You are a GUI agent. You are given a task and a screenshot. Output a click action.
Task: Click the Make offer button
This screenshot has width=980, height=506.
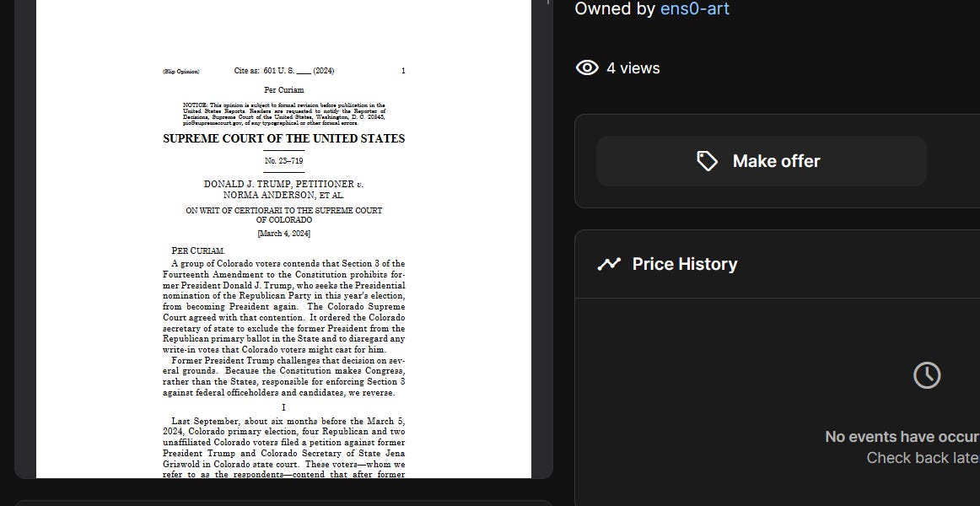click(x=761, y=160)
